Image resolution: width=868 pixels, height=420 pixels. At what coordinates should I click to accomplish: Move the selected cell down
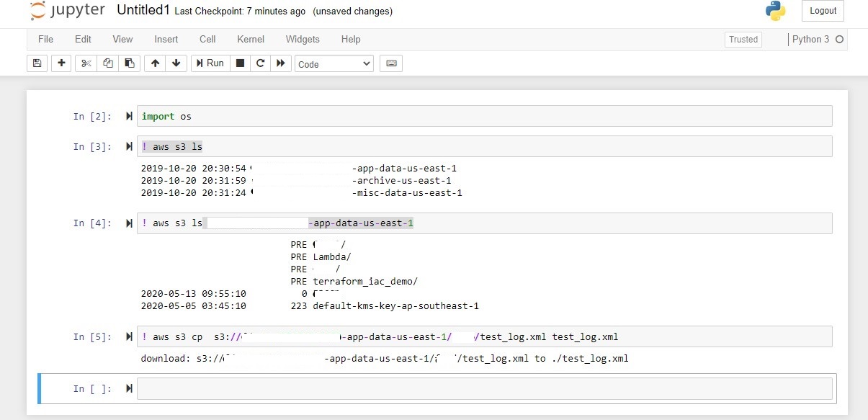[x=176, y=63]
